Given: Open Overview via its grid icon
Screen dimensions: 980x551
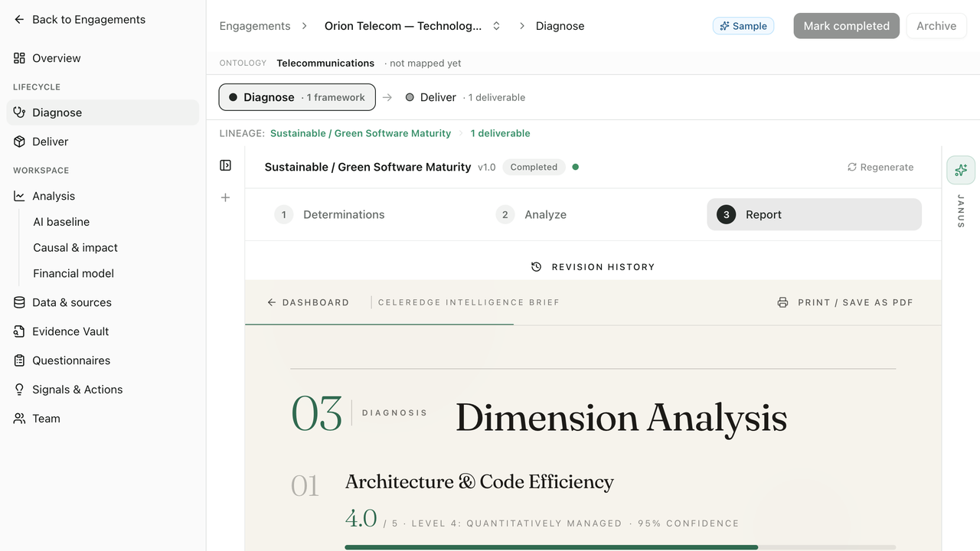Looking at the screenshot, I should point(19,58).
